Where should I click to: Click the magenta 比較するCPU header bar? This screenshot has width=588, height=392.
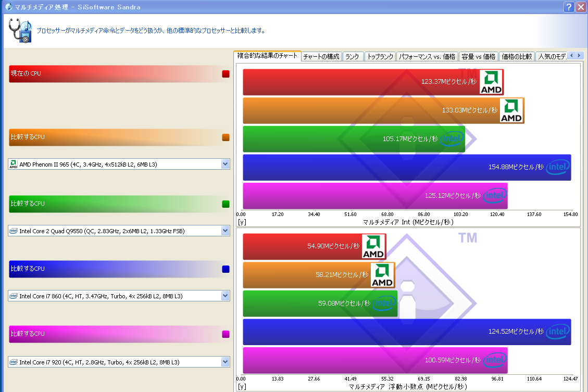[x=119, y=334]
